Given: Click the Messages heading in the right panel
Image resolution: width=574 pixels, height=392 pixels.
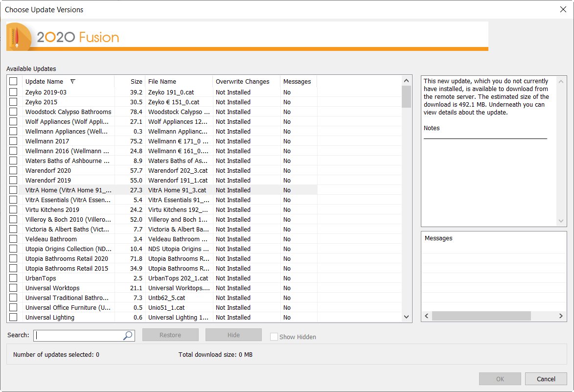Looking at the screenshot, I should click(438, 238).
